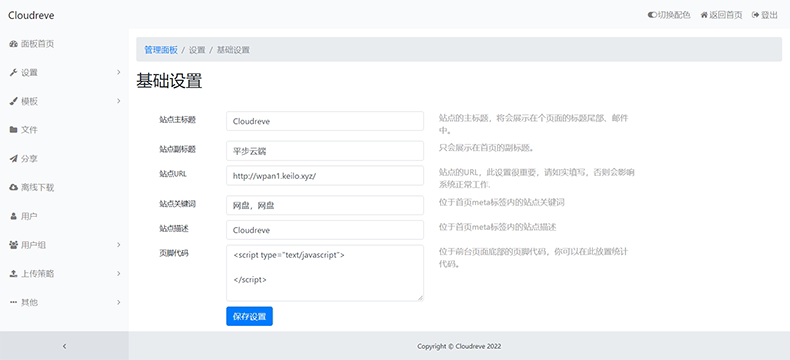This screenshot has width=790, height=360.
Task: Open the 分享 sidebar item
Action: (x=64, y=159)
